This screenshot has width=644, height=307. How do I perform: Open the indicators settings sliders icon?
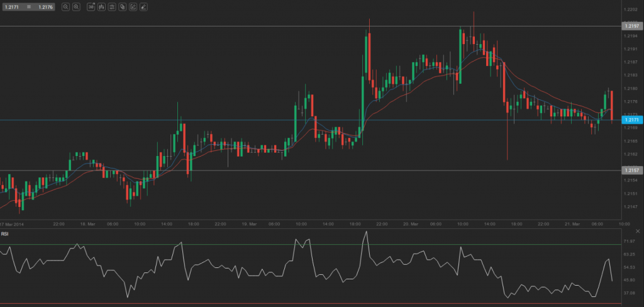112,7
